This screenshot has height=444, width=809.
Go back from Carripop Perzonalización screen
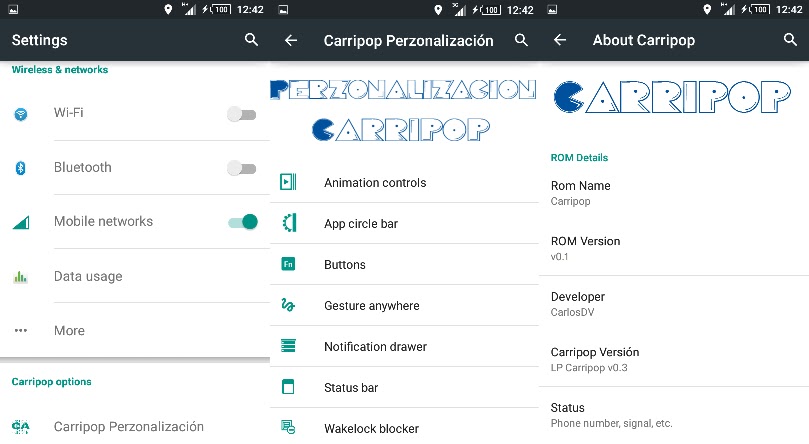[x=291, y=40]
